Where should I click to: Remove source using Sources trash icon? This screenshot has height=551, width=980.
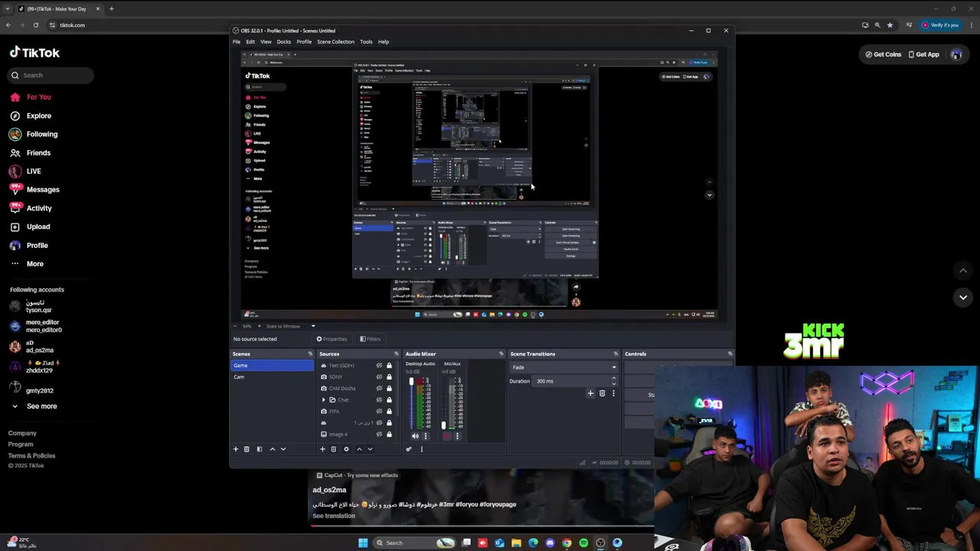[333, 449]
